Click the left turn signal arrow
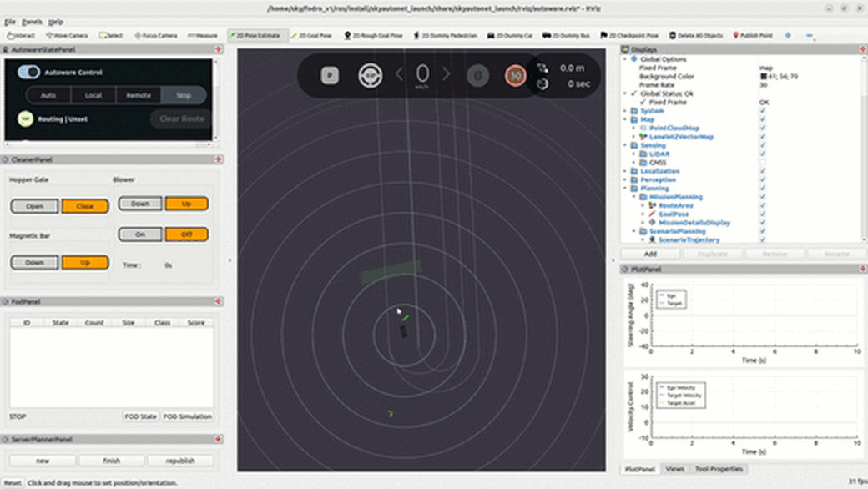Screen dimensions: 868x489 (x=399, y=73)
